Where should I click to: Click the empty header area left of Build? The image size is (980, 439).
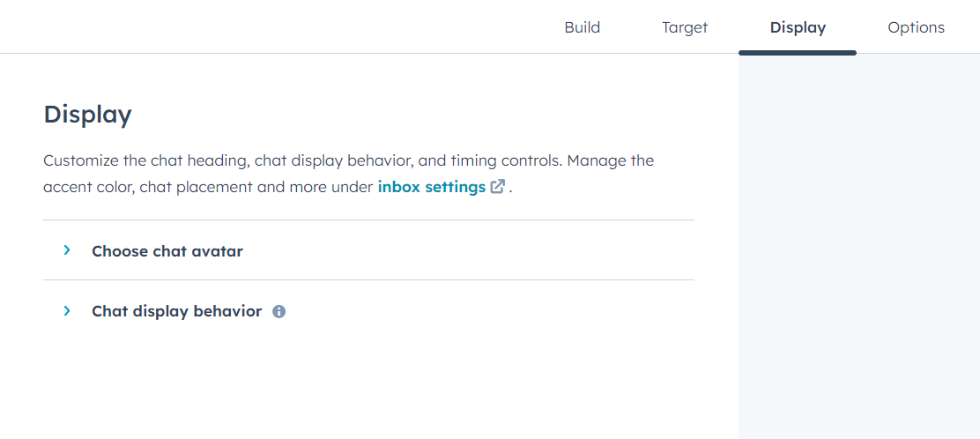[x=264, y=27]
